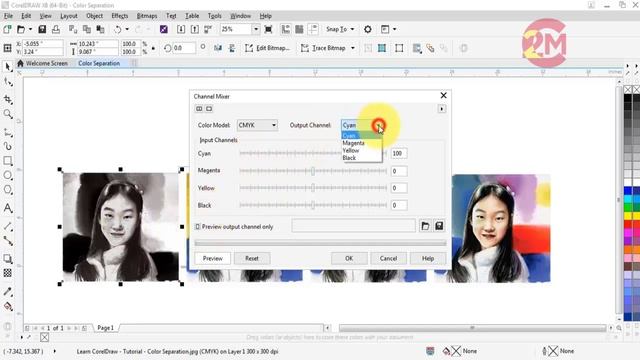Viewport: 640px width, 360px height.
Task: Select the Interactive Fill bucket tool
Action: (8, 306)
